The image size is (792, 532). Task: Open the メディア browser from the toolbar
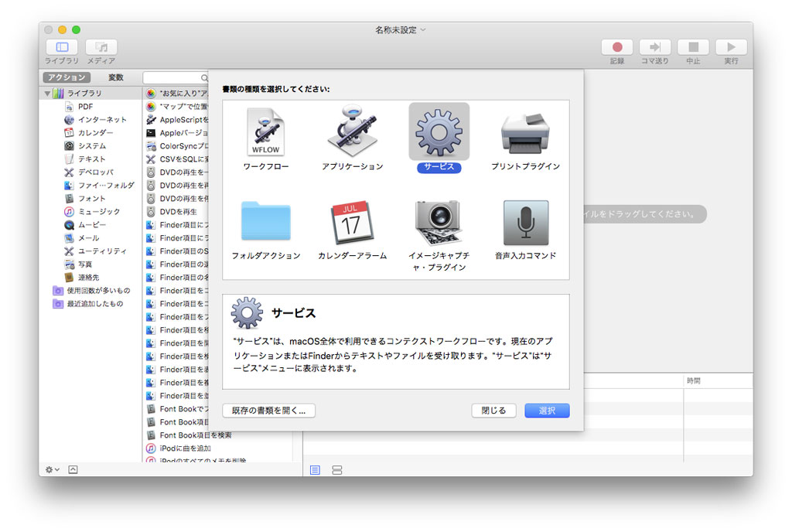101,47
